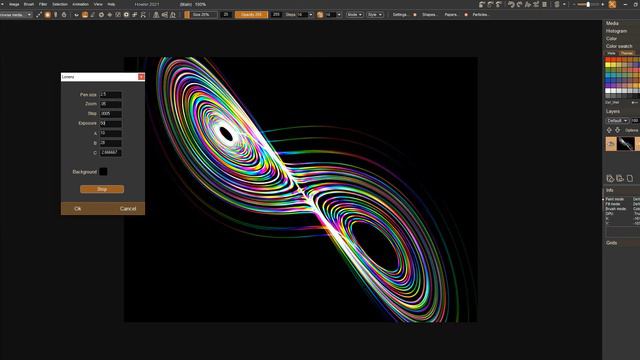640x360 pixels.
Task: Click Ok in the Lorenz dialog
Action: [x=78, y=209]
